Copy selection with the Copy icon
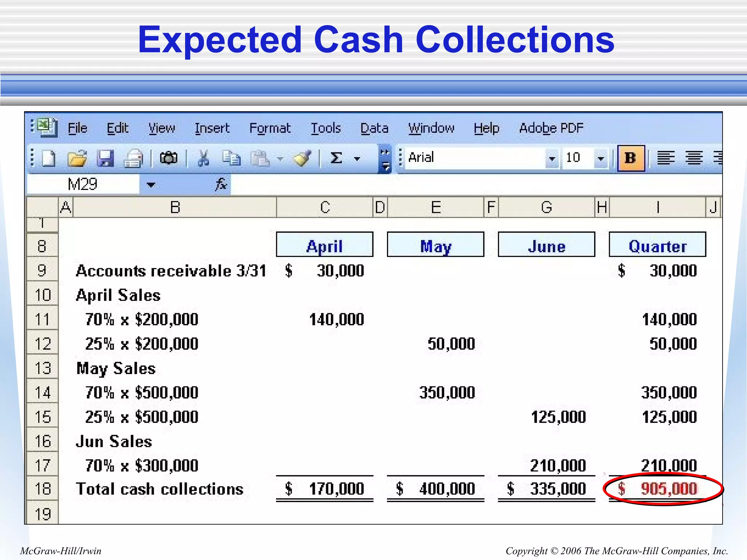This screenshot has width=747, height=560. coord(232,158)
